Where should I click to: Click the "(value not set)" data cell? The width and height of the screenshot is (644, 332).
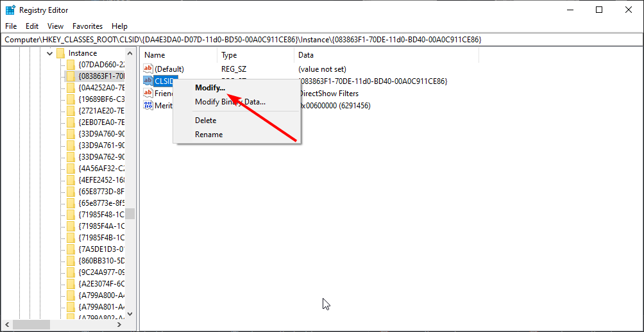coord(323,69)
